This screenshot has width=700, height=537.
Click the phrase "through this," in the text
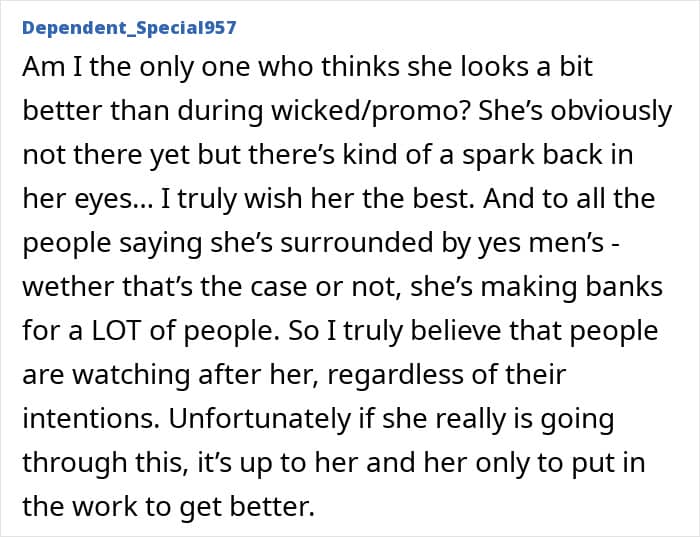[105, 462]
